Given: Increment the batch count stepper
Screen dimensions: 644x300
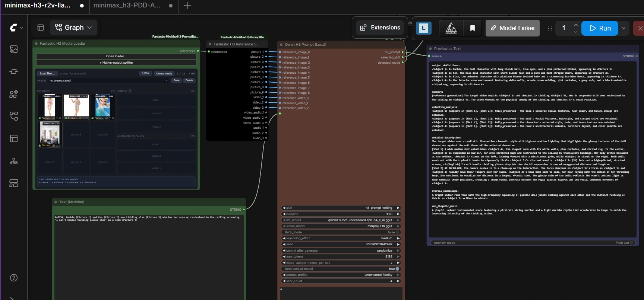Looking at the screenshot, I should click(576, 25).
